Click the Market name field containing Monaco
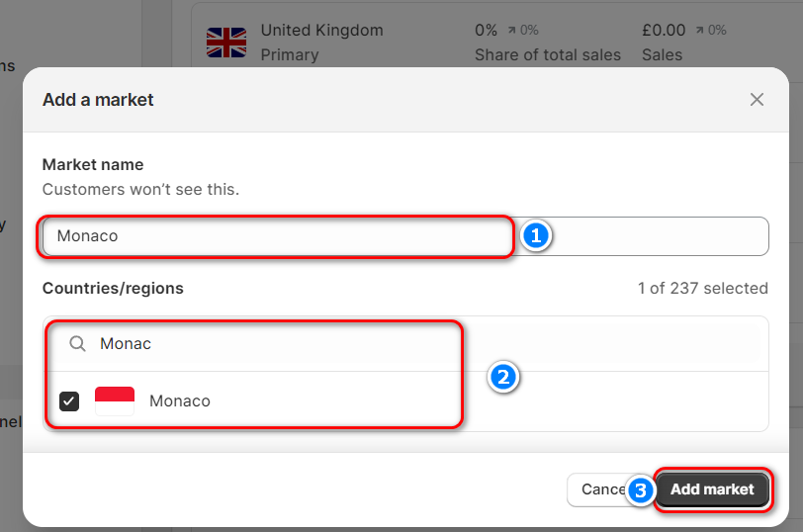803x532 pixels. point(277,236)
